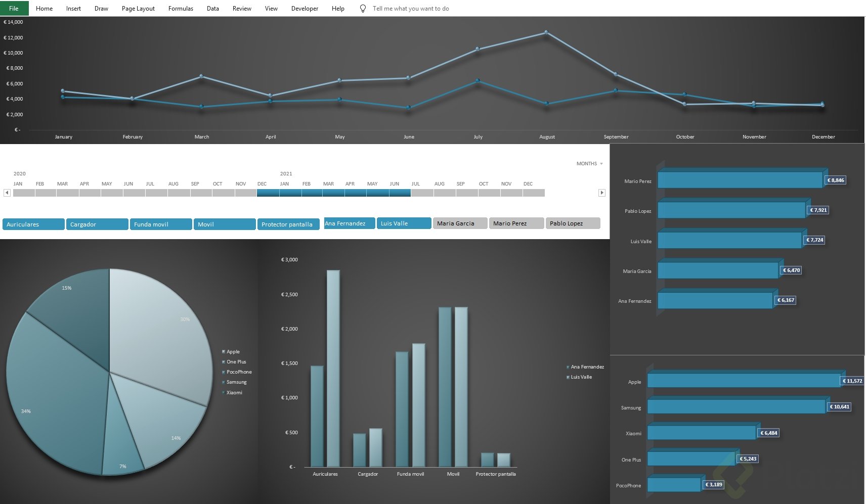Click the Samsung pie legend entry
The image size is (866, 504).
234,382
